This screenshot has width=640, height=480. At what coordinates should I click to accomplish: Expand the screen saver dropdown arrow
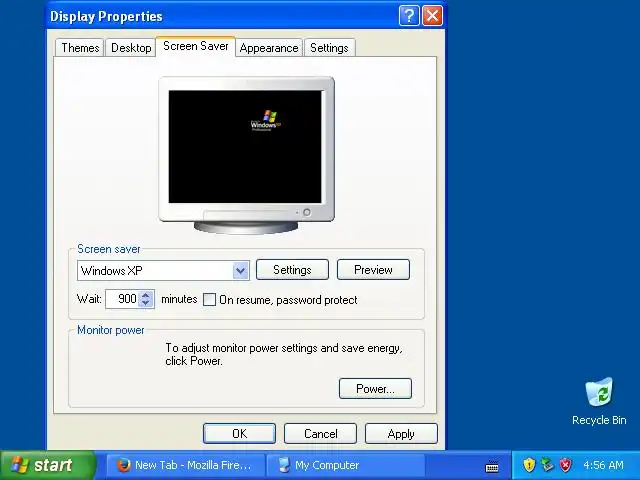click(x=241, y=270)
